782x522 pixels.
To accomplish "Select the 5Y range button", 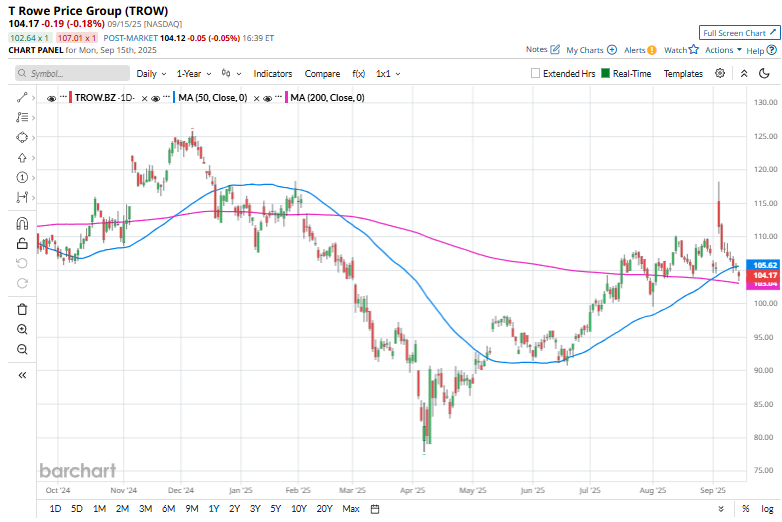I will [276, 509].
